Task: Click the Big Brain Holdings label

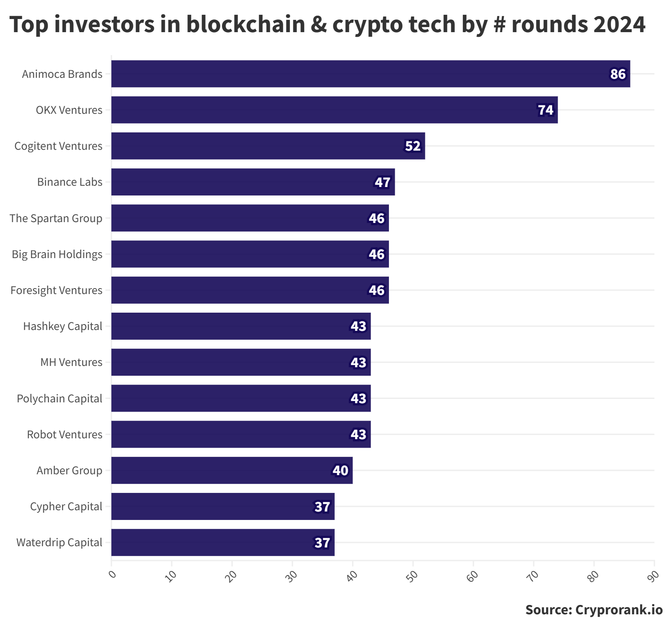Action: [57, 254]
